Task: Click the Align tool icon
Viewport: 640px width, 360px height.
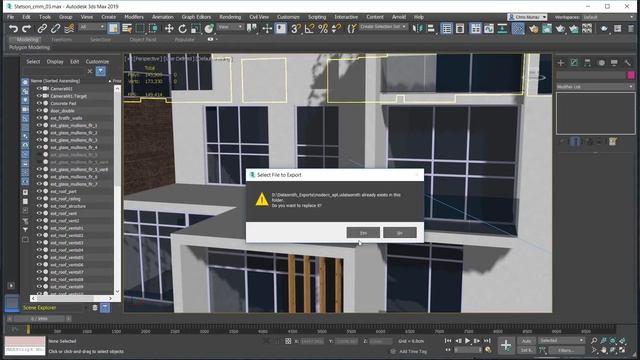Action: click(x=431, y=29)
